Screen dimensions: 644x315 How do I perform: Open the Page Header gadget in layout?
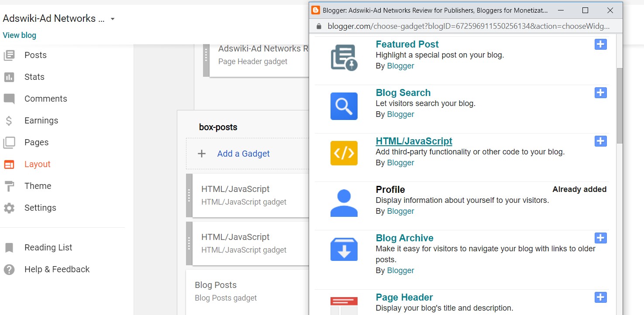click(x=259, y=60)
